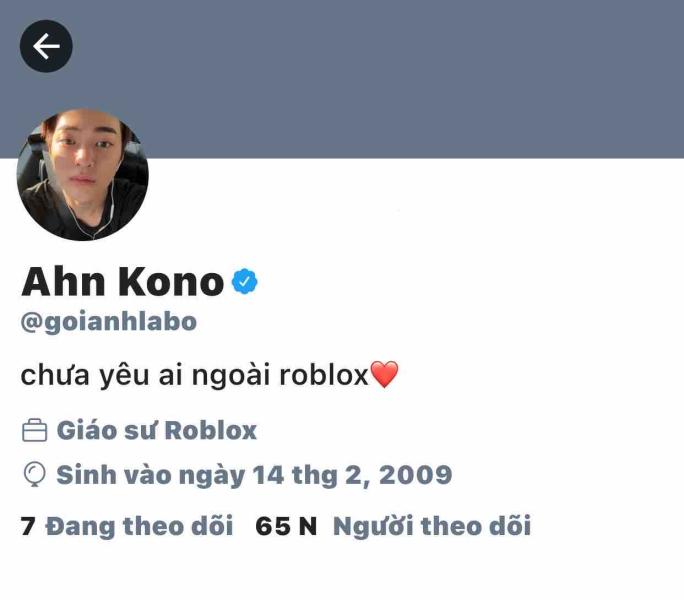Open Ahn Kono's profile avatar photo
The image size is (684, 600).
tap(82, 174)
